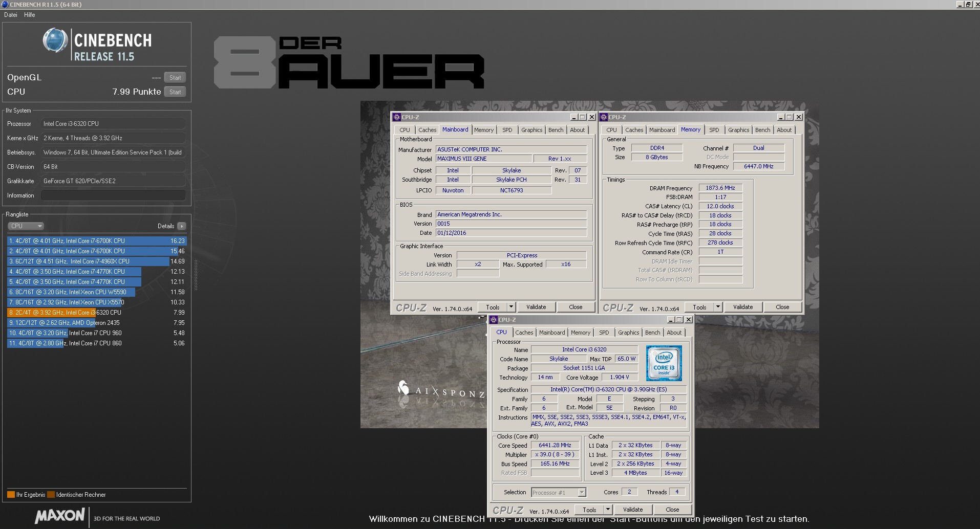Minimize the Memory CPU-Z window
The height and width of the screenshot is (529, 980).
click(x=781, y=117)
